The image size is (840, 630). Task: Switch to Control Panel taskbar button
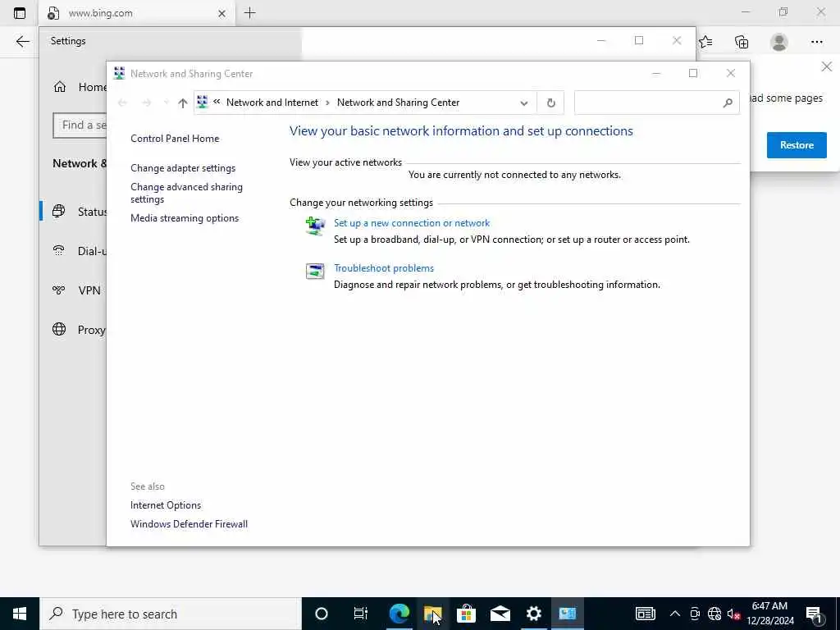568,614
